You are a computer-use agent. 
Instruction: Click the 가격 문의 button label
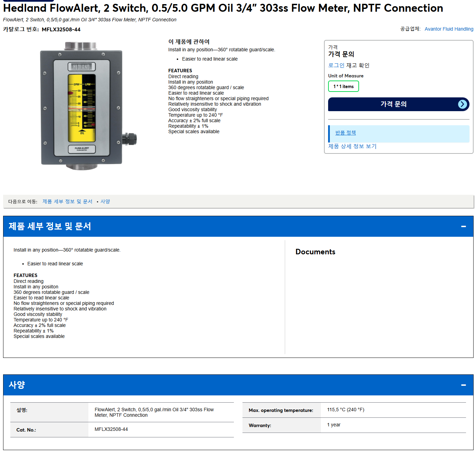tap(393, 104)
